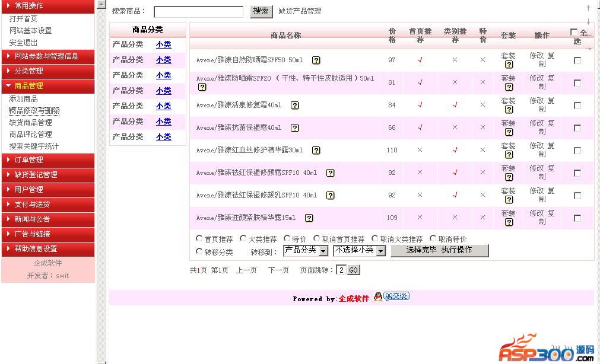Check the box for 活泉修复霜40ml row
The height and width of the screenshot is (364, 600).
tap(577, 106)
